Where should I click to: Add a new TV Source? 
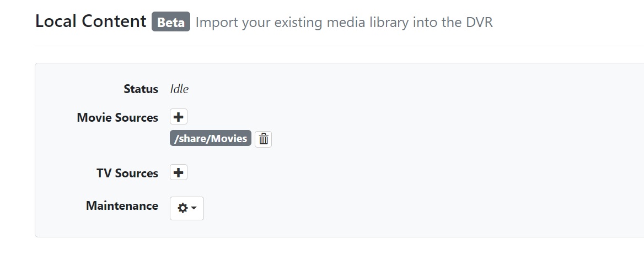coord(178,172)
